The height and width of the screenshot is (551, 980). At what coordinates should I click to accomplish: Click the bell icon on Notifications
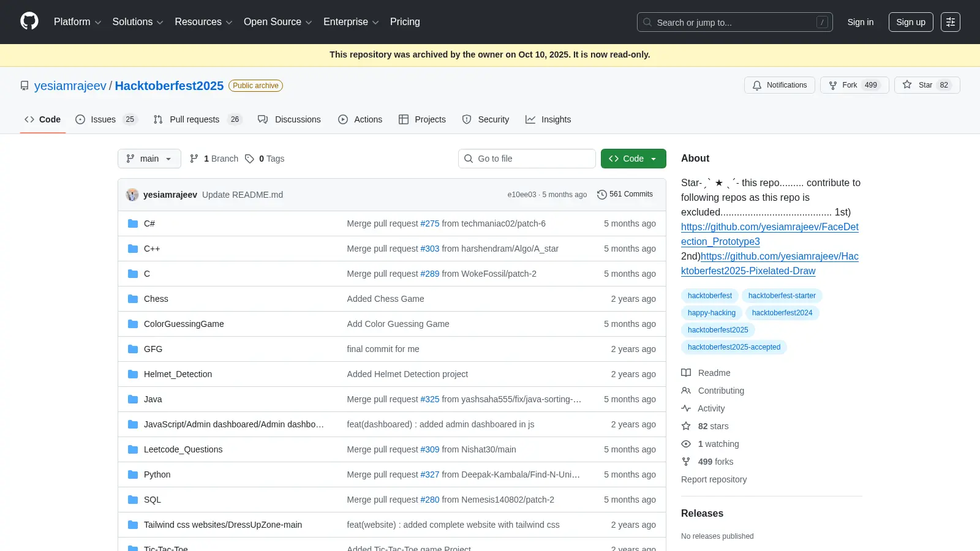tap(757, 85)
